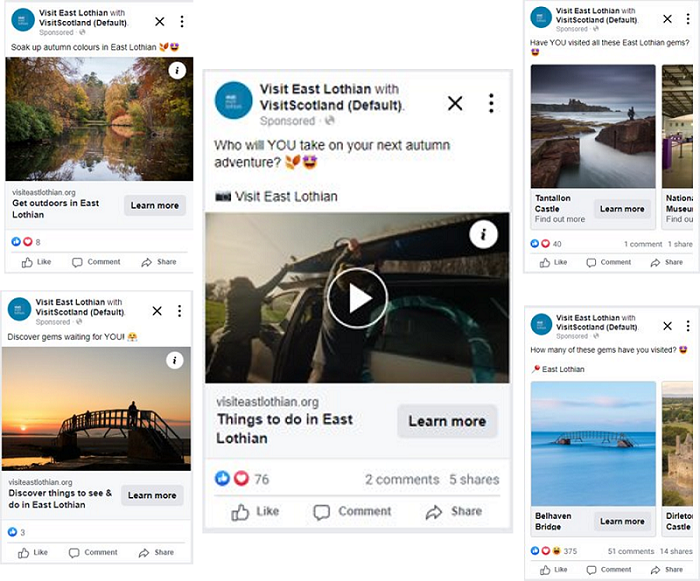View the 14 shares on Belhaven ad
Viewport: 700px width, 581px height.
676,551
